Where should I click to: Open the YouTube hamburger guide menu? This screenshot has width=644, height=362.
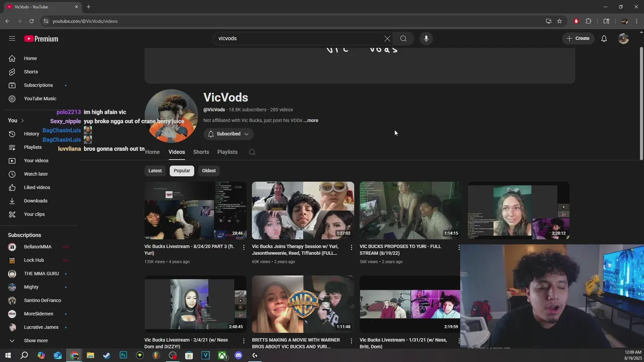(x=12, y=38)
